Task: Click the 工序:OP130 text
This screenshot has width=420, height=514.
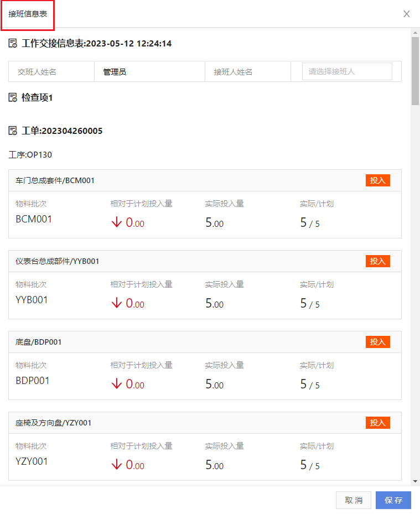Action: pos(30,155)
